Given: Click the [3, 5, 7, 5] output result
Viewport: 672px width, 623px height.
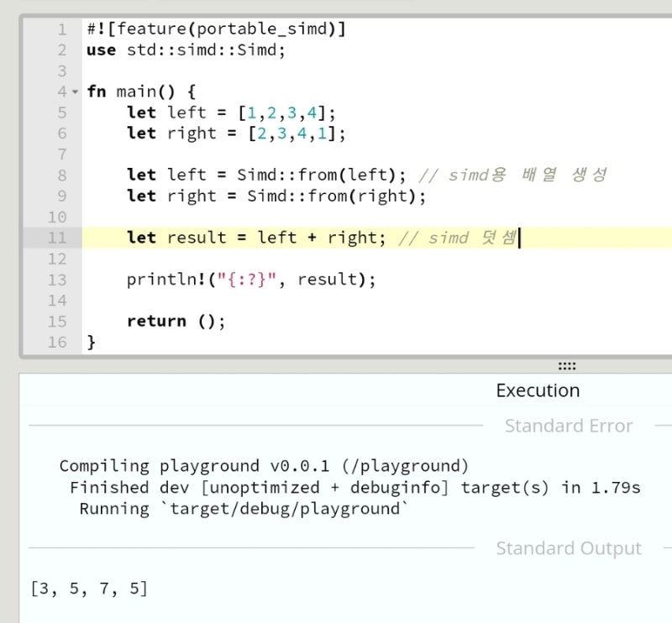Looking at the screenshot, I should click(x=89, y=589).
